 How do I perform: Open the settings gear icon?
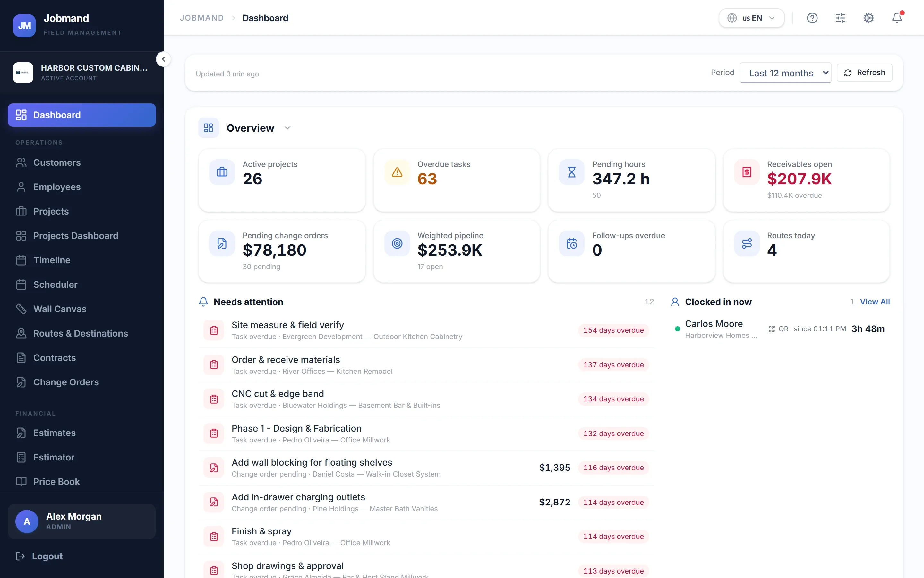click(x=868, y=18)
